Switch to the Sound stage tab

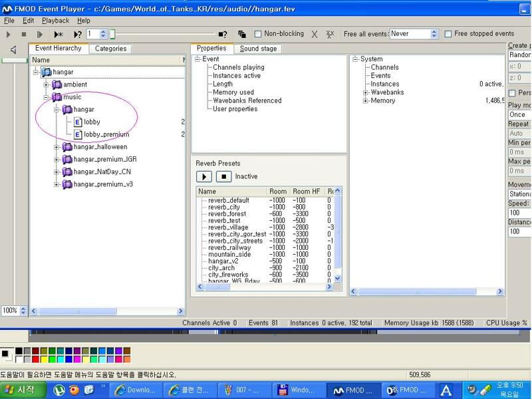click(258, 49)
